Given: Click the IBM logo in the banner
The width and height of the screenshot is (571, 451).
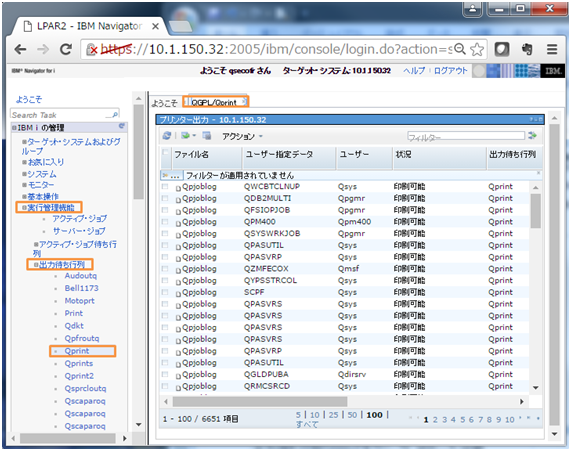Looking at the screenshot, I should 553,71.
